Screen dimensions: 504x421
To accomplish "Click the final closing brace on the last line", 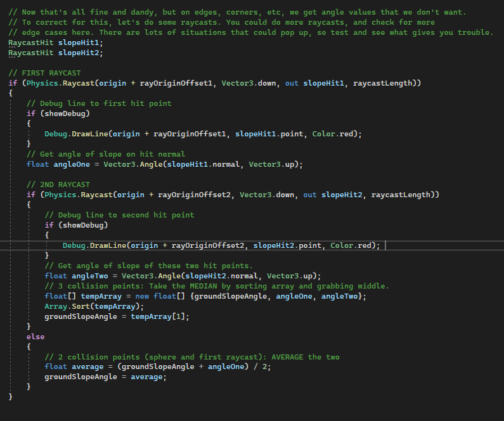I will pos(11,397).
